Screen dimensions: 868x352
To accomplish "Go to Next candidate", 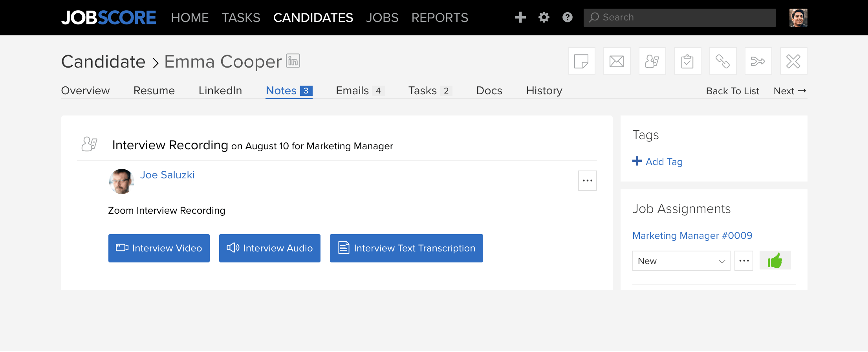I will tap(790, 91).
